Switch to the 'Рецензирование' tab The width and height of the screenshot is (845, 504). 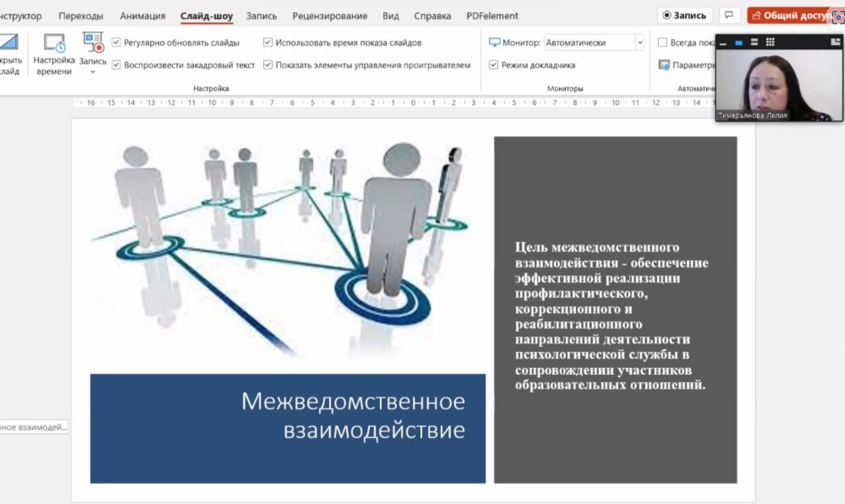pyautogui.click(x=330, y=16)
